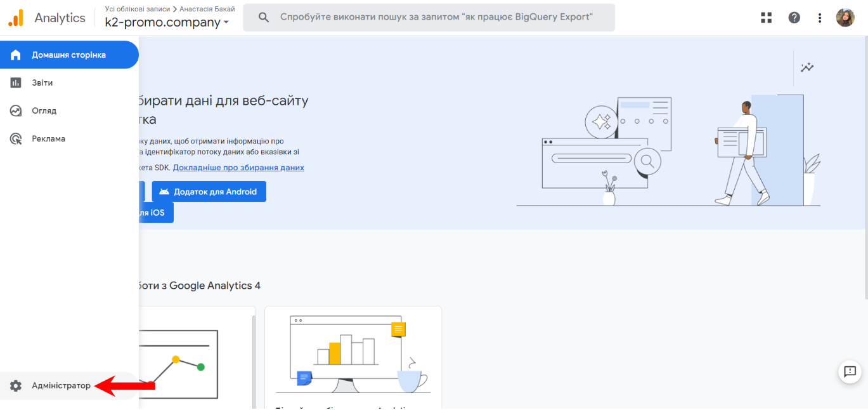Open the feedback speech bubble icon

pyautogui.click(x=850, y=373)
